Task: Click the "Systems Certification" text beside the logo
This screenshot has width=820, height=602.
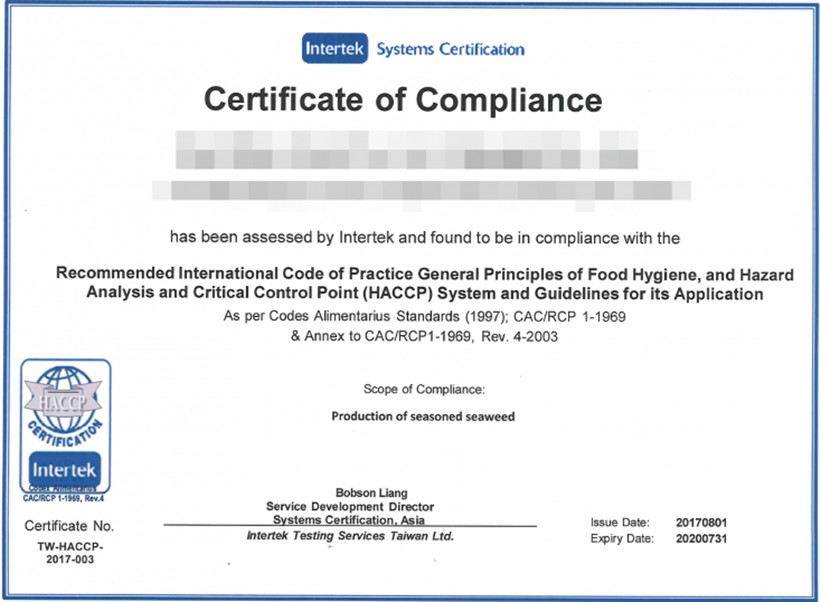Action: (x=450, y=49)
